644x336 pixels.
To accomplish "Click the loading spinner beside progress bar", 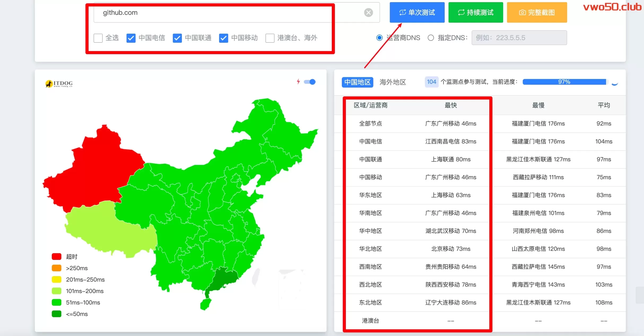I will [x=615, y=83].
